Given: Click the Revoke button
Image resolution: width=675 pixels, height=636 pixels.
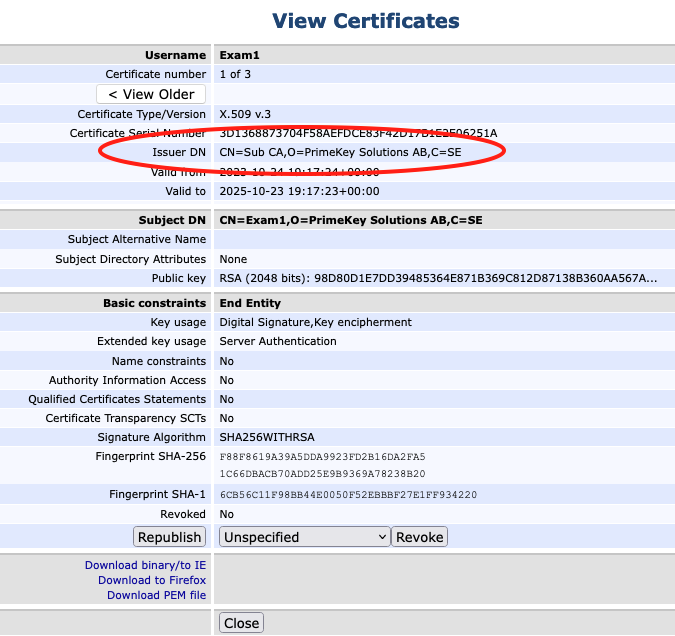Looking at the screenshot, I should click(x=419, y=537).
